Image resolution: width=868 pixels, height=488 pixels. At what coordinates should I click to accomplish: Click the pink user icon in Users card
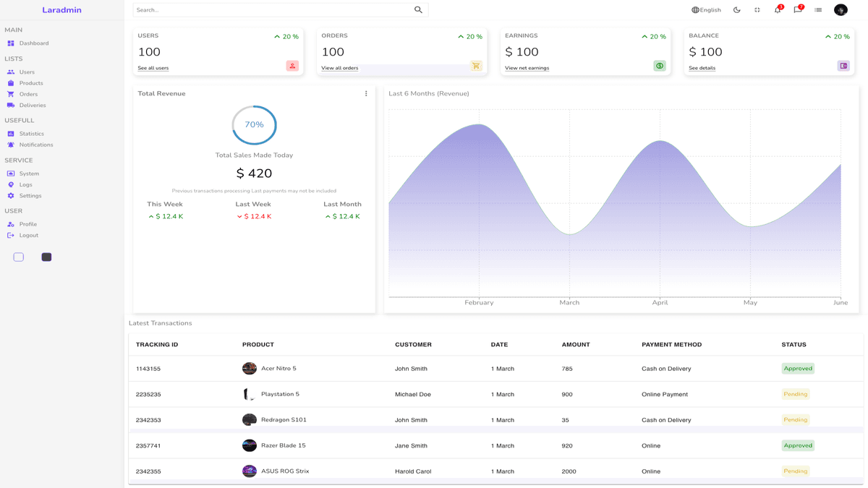tap(292, 66)
